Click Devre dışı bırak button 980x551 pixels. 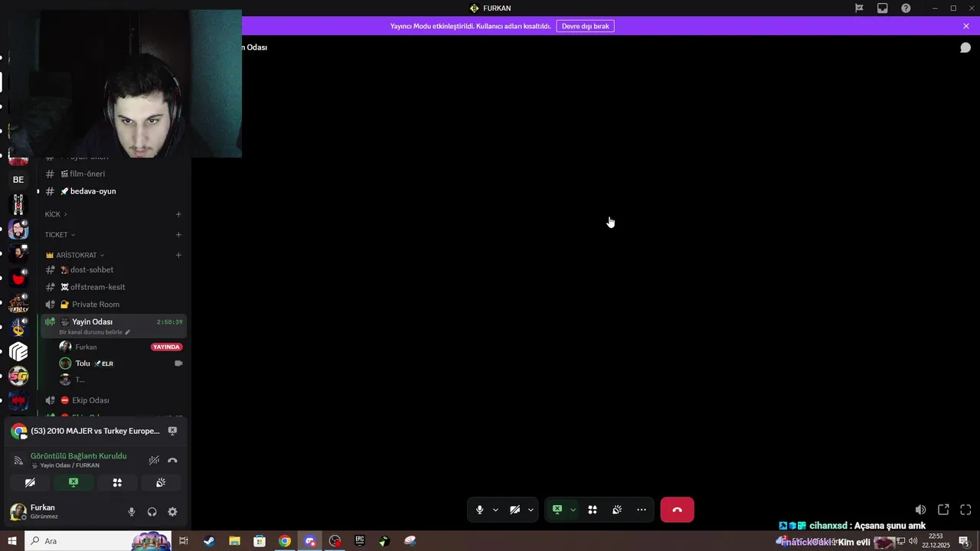(585, 26)
